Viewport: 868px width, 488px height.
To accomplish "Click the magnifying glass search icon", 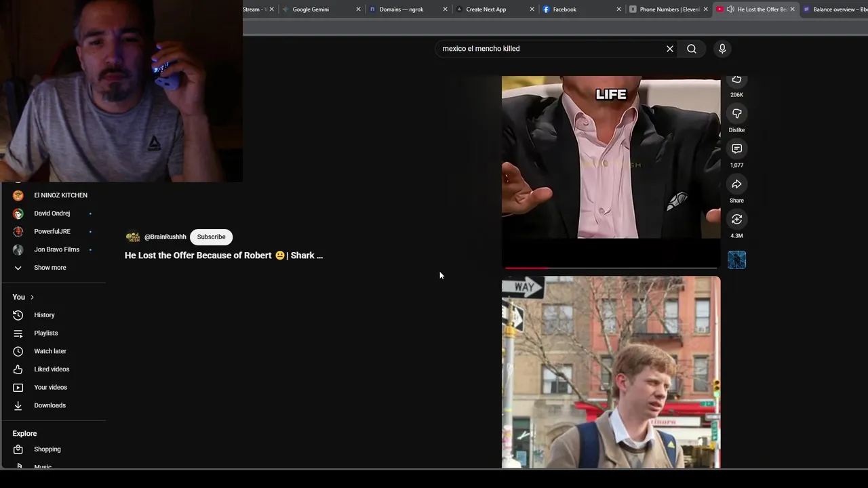I will click(692, 49).
